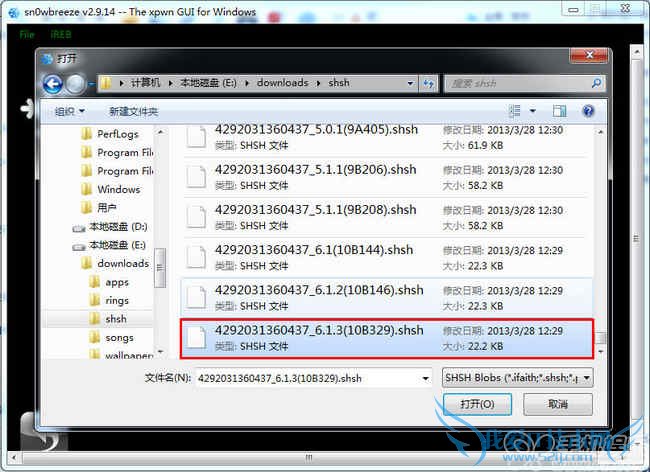
Task: Click the 取消 button
Action: [x=558, y=404]
